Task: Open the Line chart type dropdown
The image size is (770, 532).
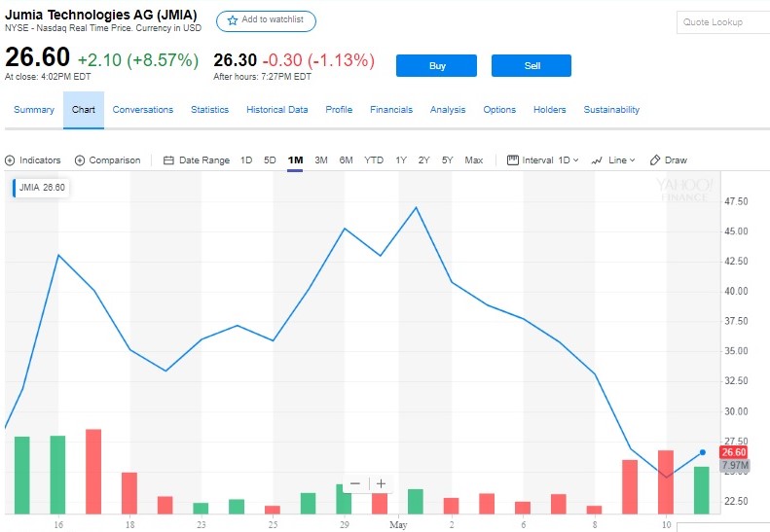Action: click(613, 160)
